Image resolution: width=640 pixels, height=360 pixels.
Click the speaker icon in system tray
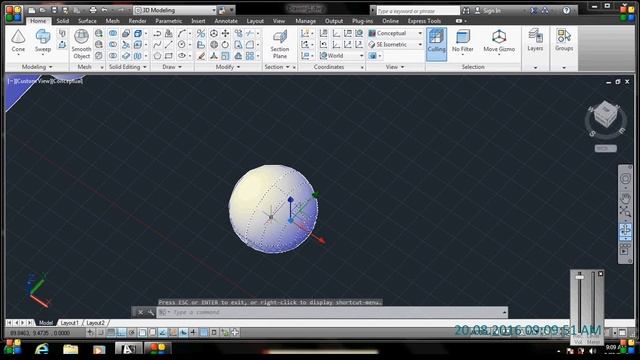click(593, 351)
